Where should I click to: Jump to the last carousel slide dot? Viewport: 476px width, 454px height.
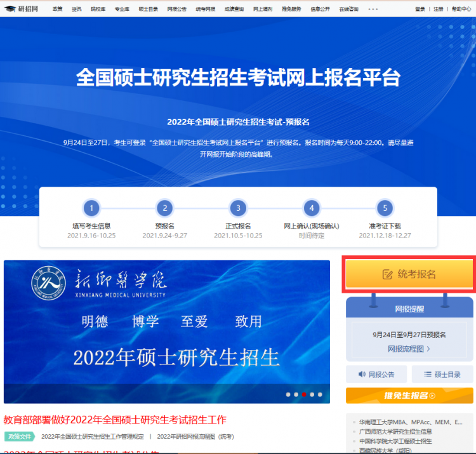(x=320, y=394)
